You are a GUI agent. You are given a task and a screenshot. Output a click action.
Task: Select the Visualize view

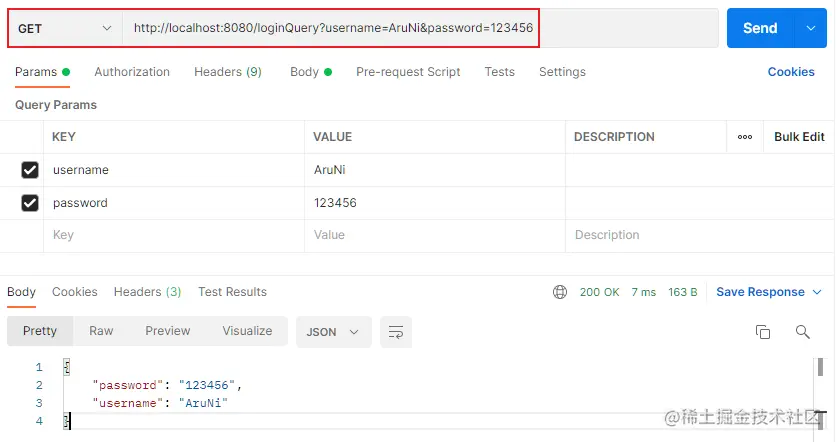pyautogui.click(x=247, y=331)
